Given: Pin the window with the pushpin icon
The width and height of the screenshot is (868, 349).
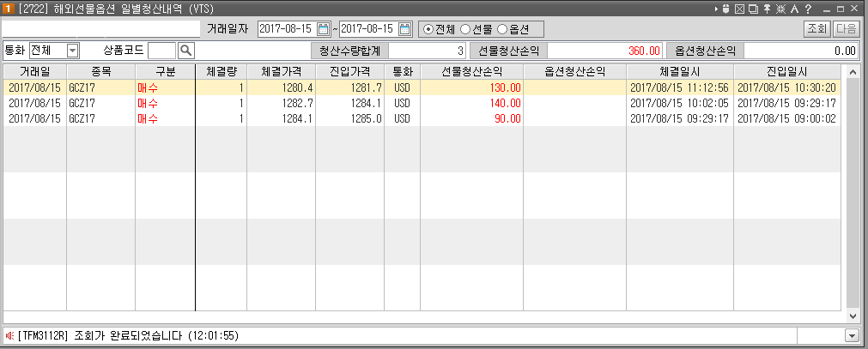Looking at the screenshot, I should point(766,9).
